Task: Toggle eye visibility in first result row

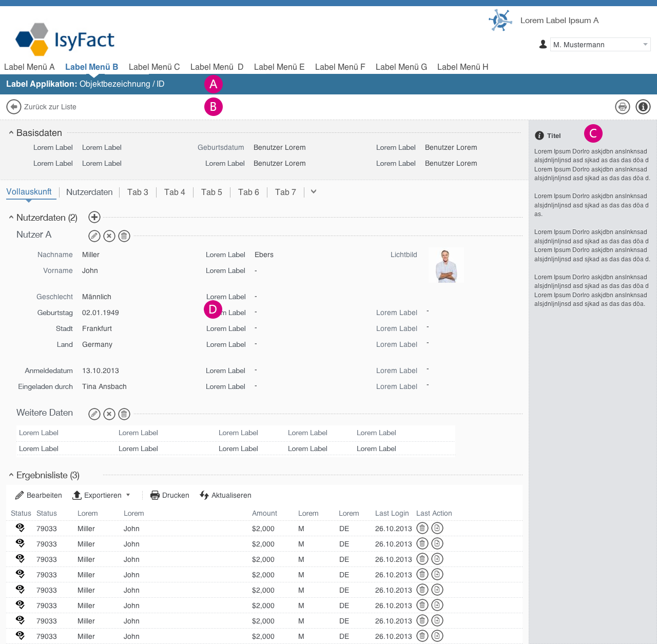Action: 20,528
